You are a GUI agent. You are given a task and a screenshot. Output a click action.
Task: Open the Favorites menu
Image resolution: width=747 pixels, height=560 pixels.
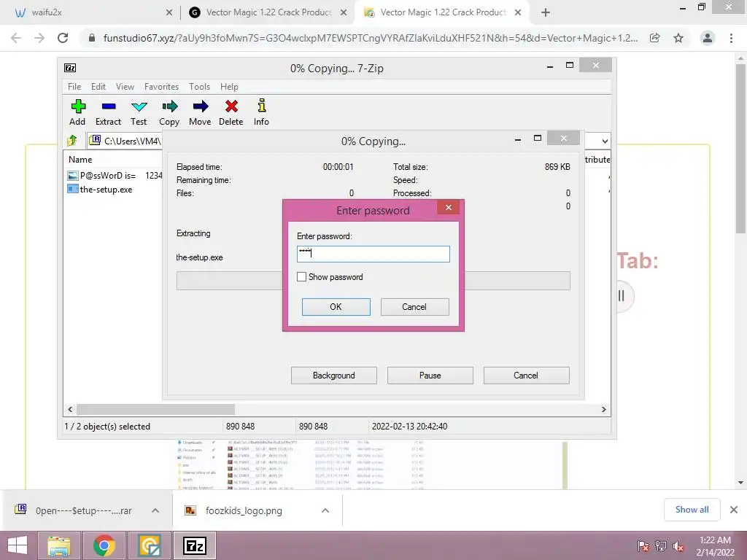tap(161, 87)
